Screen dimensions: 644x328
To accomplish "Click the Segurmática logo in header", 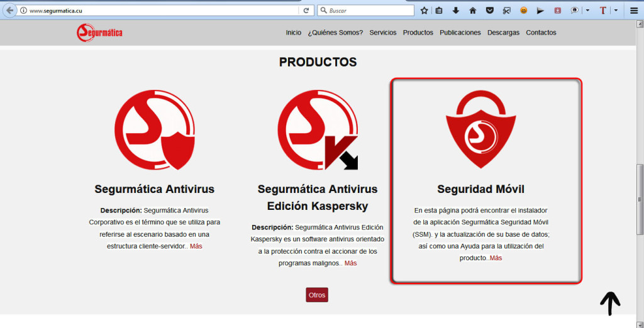I will 99,33.
